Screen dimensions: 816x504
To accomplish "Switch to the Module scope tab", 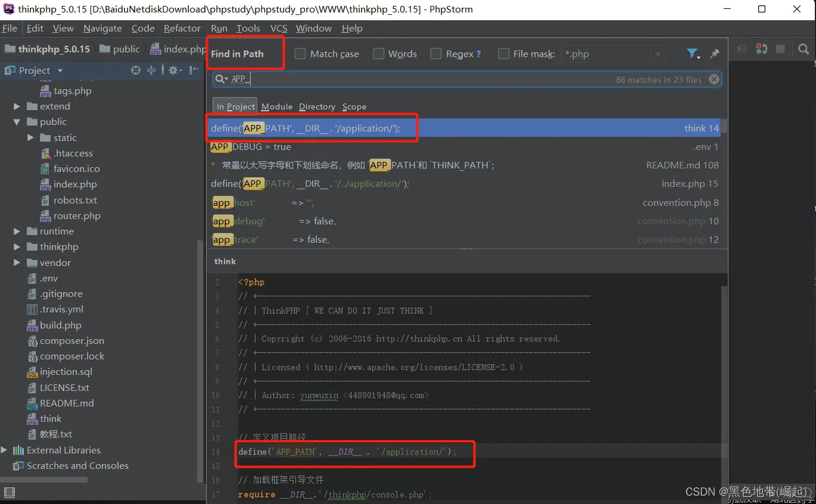I will 277,107.
